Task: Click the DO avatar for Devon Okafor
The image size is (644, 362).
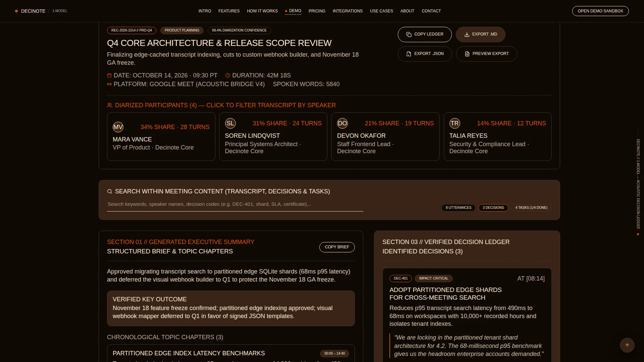Action: point(342,123)
